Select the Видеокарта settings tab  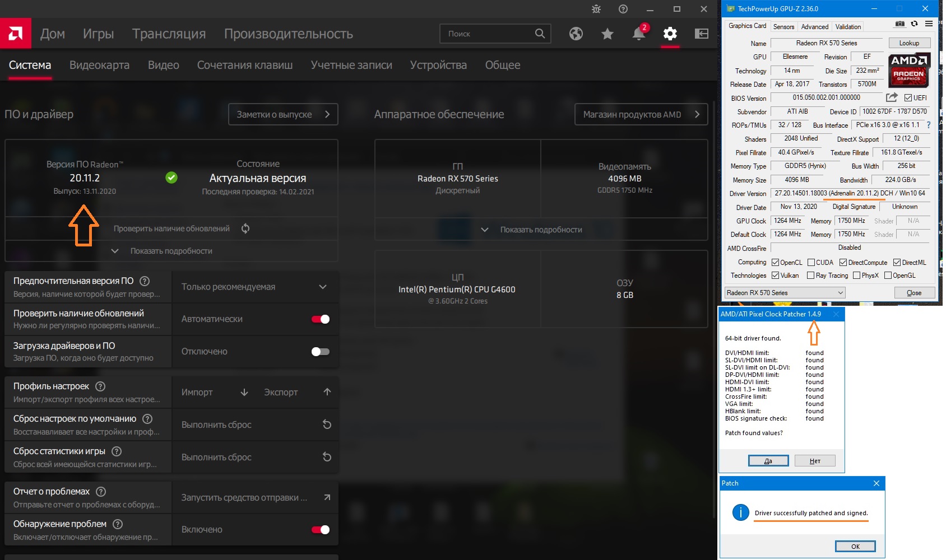(99, 65)
